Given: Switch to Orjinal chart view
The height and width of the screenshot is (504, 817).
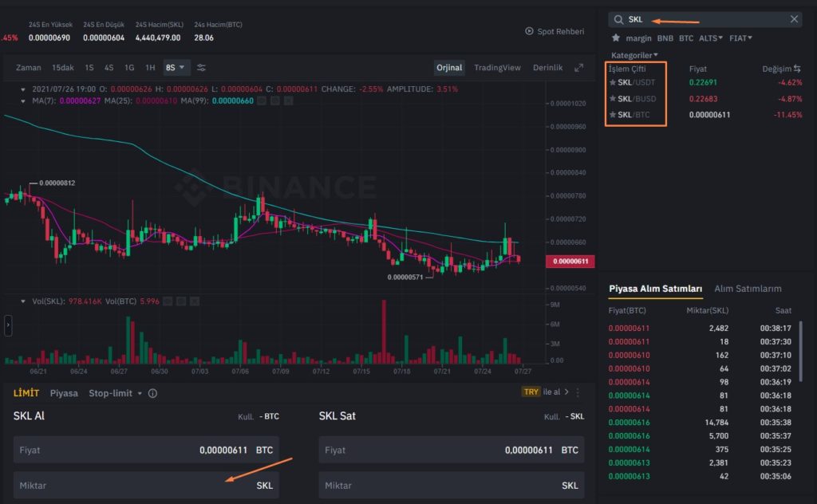Looking at the screenshot, I should pos(449,68).
